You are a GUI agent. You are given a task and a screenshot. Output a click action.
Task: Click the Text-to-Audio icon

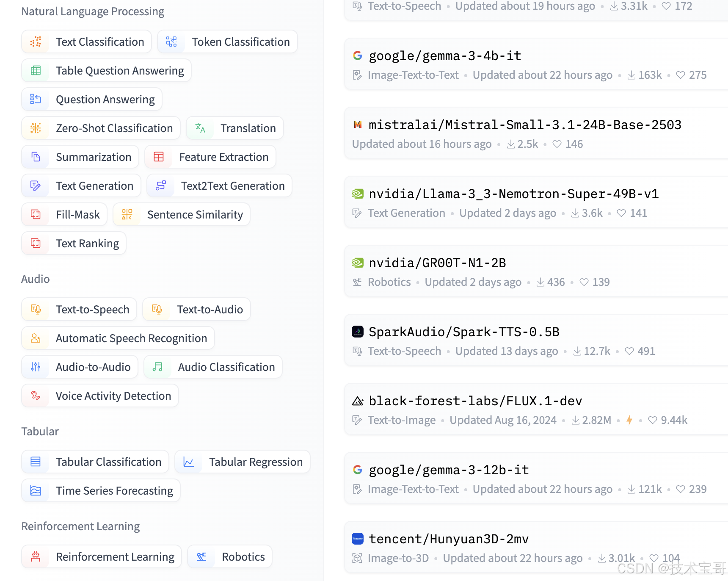157,309
